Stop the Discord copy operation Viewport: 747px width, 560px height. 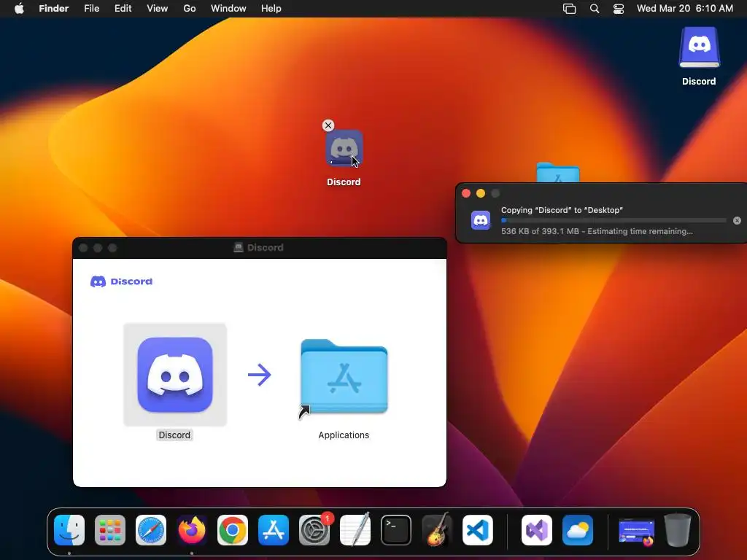point(737,220)
